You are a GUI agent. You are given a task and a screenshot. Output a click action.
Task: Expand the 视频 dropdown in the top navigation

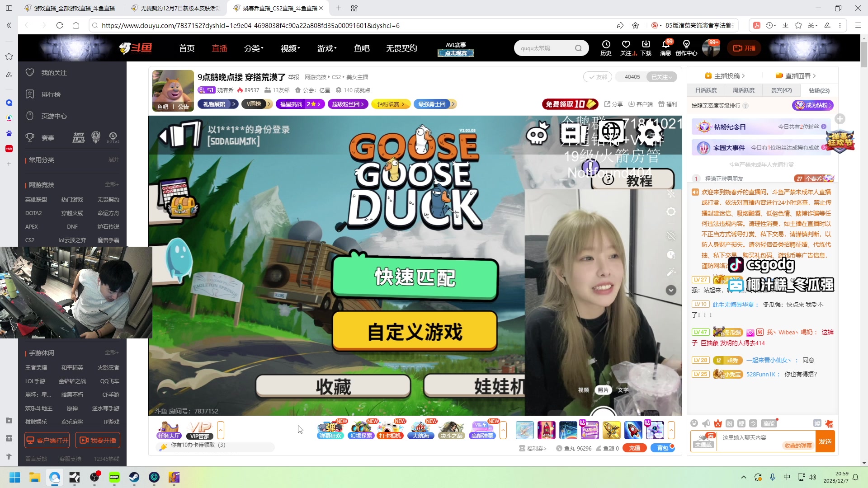coord(290,48)
